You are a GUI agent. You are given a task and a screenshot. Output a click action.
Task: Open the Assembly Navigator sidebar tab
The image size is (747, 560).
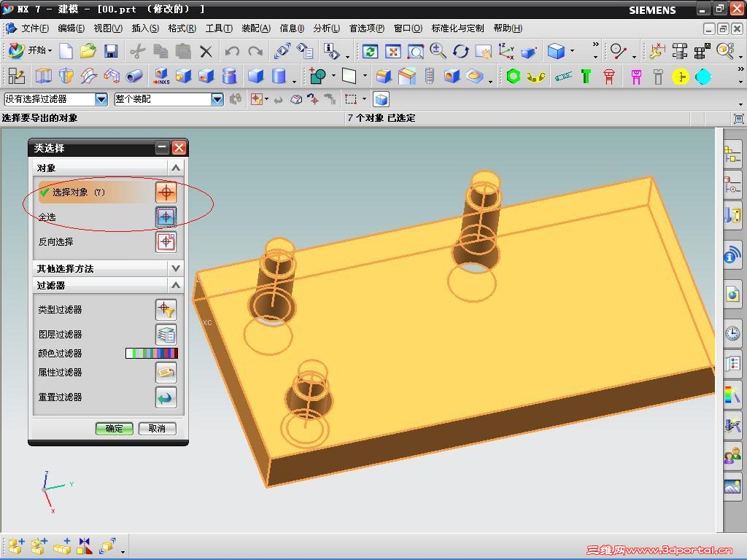[x=732, y=154]
